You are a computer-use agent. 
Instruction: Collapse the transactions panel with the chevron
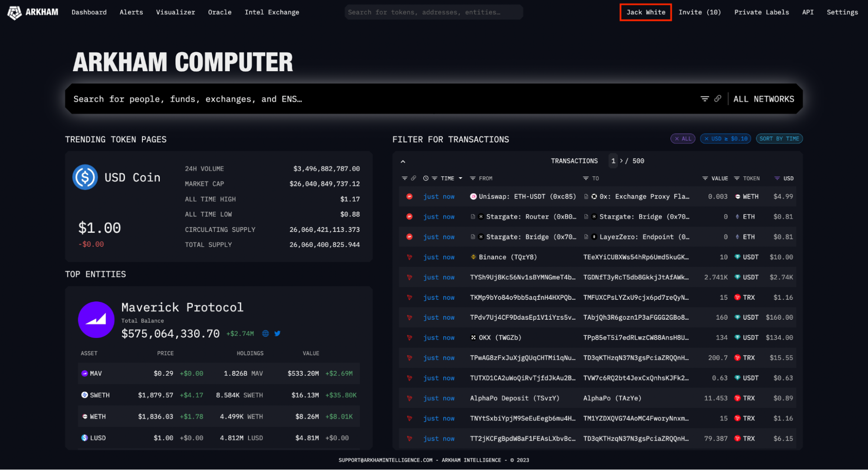point(403,161)
